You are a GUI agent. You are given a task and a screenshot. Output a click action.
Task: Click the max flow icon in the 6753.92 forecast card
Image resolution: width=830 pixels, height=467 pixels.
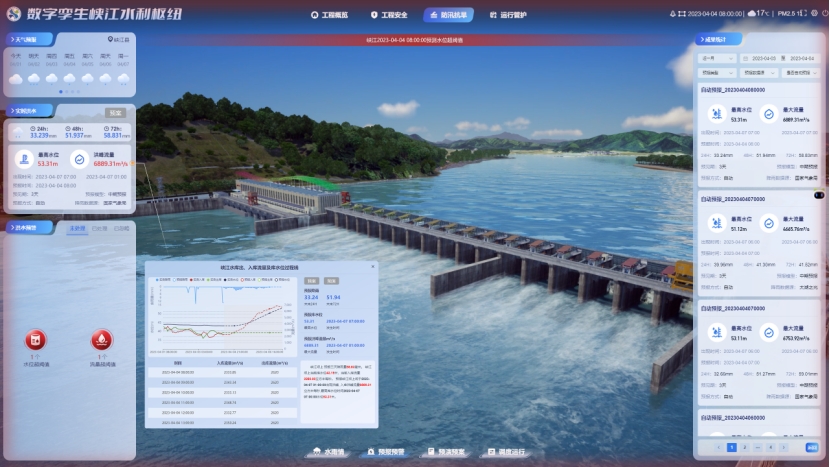(x=769, y=333)
